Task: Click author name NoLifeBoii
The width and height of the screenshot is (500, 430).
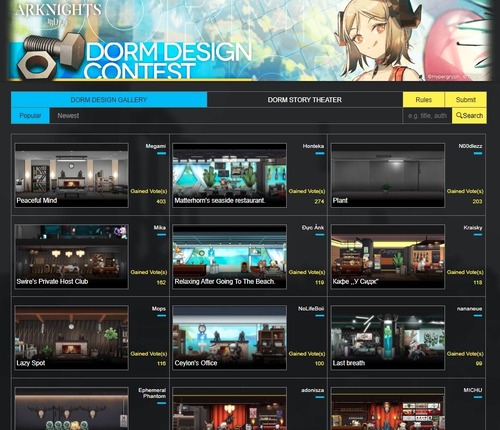Action: 311,309
